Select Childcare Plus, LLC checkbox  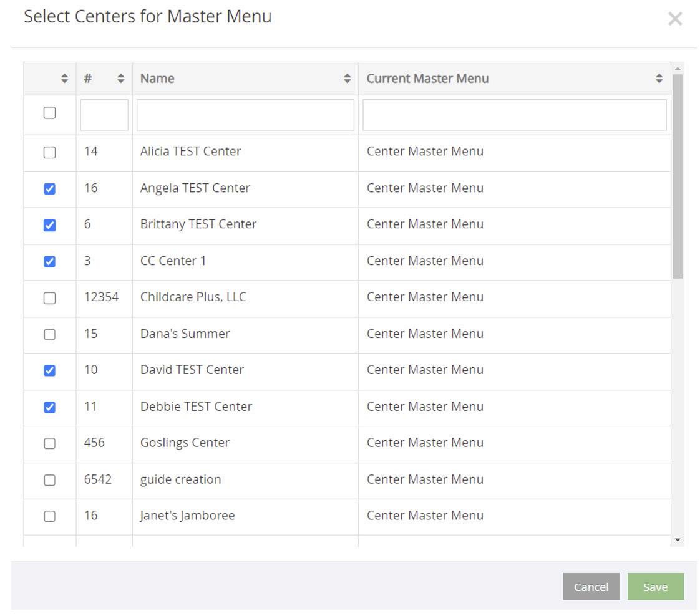point(49,298)
